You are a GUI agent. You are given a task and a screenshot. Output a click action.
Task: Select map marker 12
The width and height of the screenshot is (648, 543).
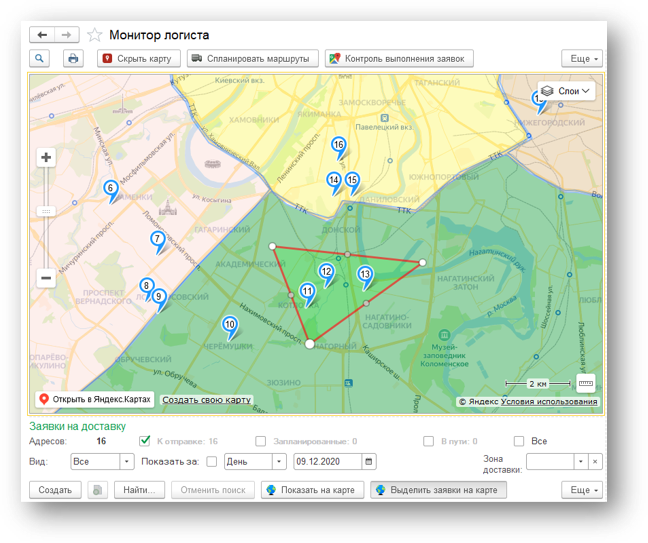pos(326,272)
